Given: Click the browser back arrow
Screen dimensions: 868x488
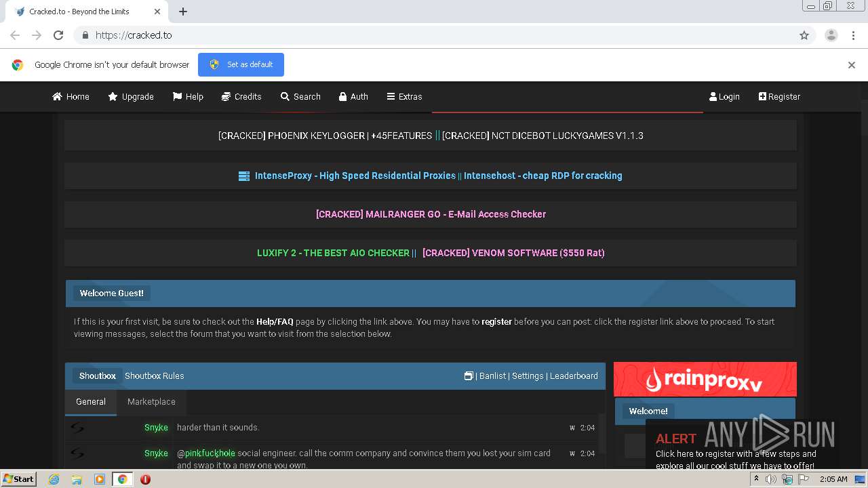Looking at the screenshot, I should point(15,35).
